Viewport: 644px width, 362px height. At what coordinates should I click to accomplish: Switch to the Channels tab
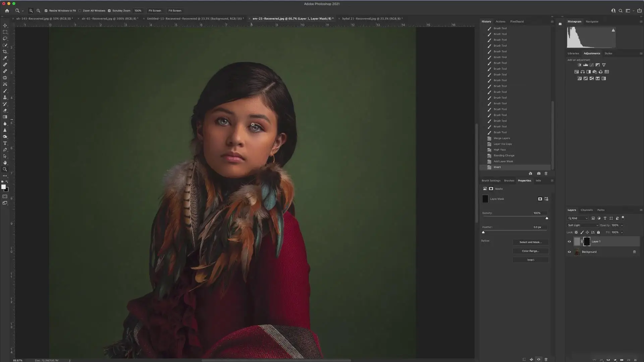(x=587, y=210)
